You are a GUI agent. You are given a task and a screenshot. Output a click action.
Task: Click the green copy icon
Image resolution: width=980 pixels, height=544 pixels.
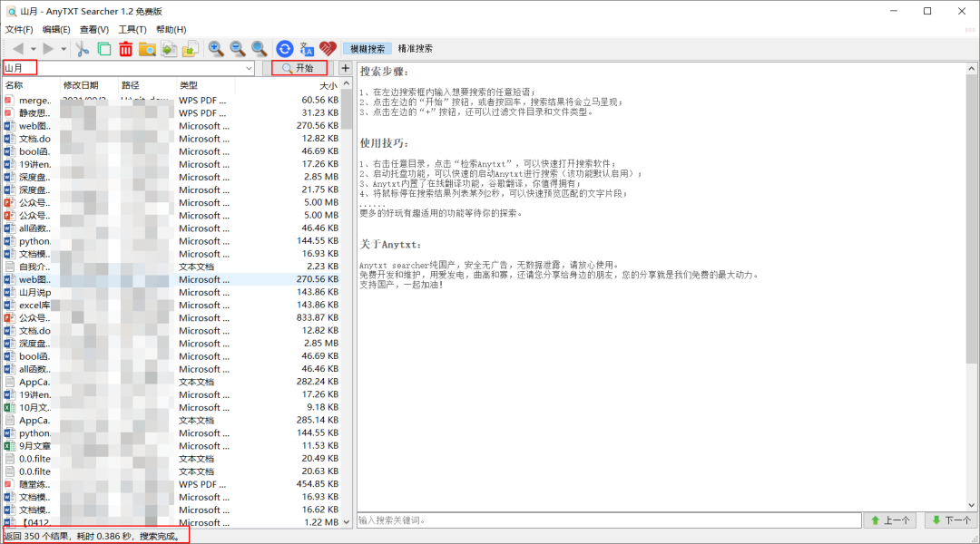tap(103, 49)
